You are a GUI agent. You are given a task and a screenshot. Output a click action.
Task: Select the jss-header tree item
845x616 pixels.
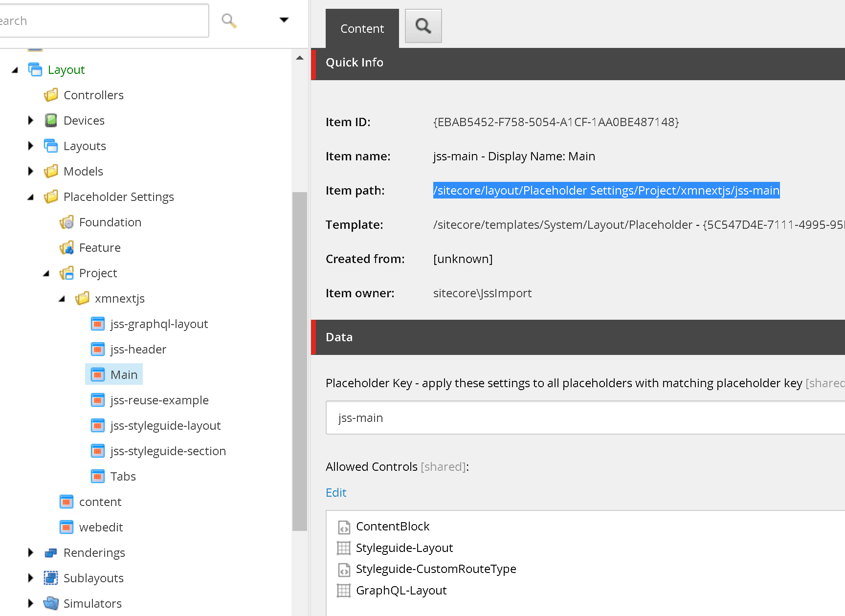pyautogui.click(x=138, y=350)
